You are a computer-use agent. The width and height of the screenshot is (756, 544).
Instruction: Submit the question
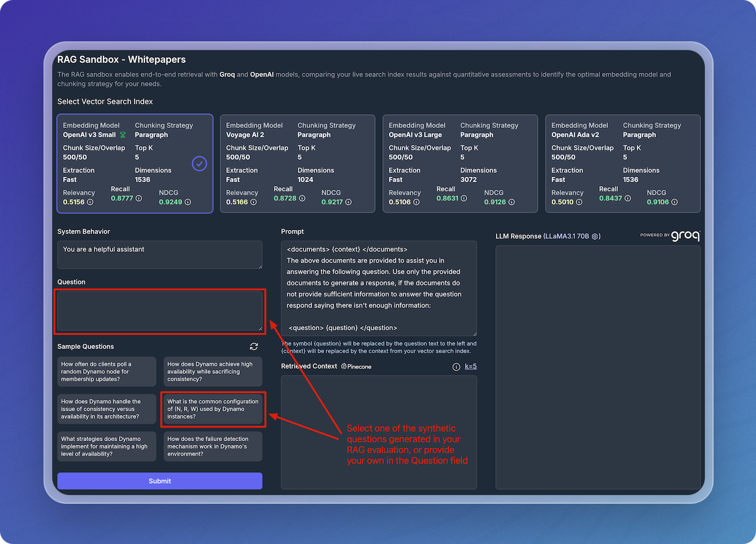160,481
